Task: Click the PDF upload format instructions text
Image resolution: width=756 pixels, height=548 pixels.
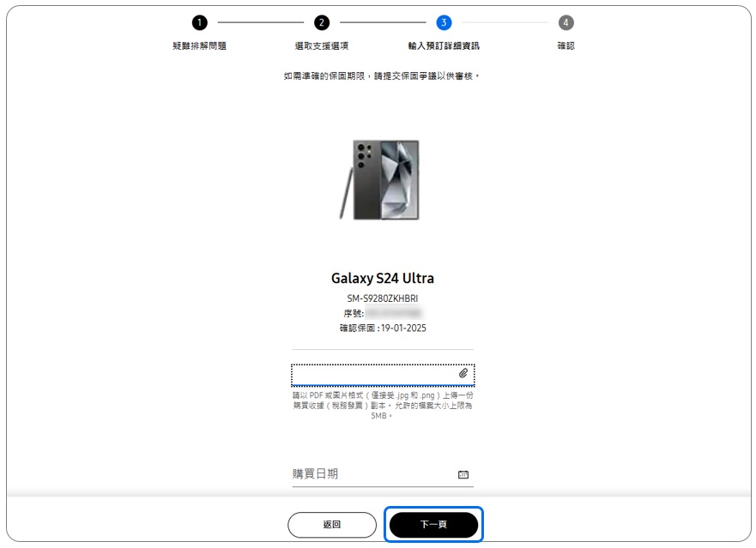Action: [x=383, y=406]
